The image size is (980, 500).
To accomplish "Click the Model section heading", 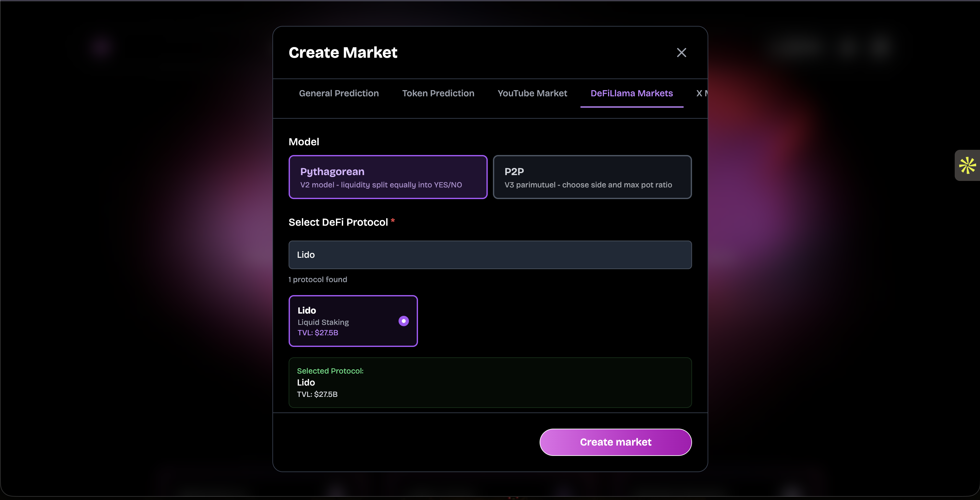I will click(304, 142).
